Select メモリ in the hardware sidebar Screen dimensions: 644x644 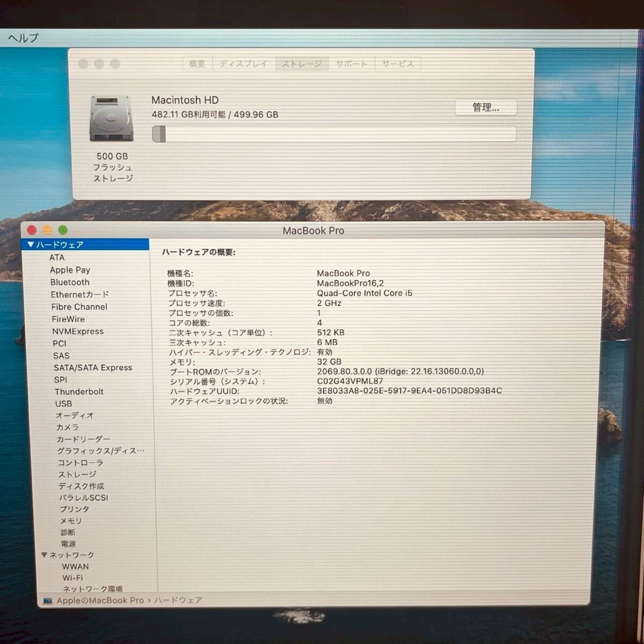coord(71,521)
